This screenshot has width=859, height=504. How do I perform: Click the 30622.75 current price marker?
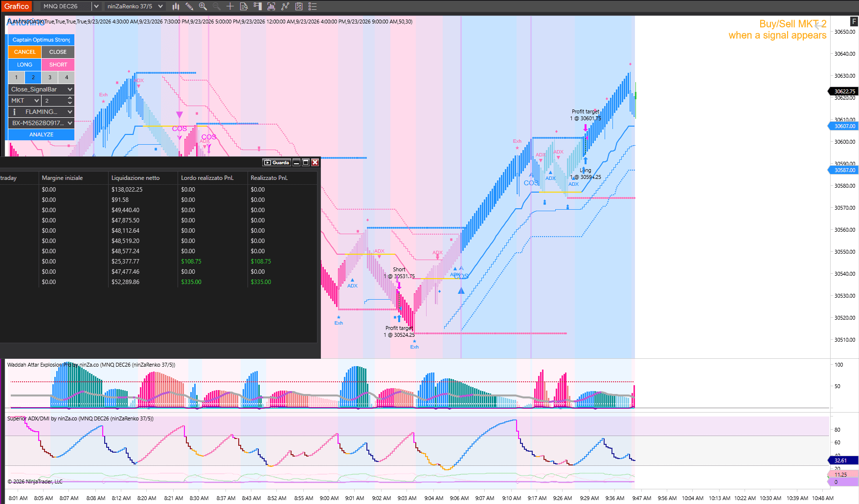click(844, 91)
